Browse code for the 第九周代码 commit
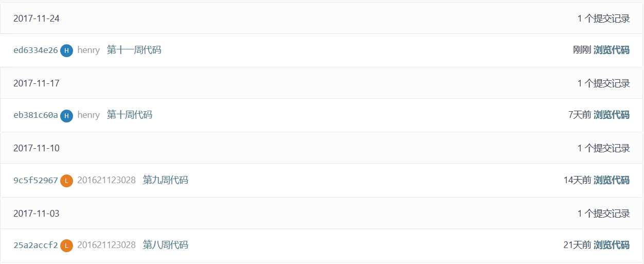644x264 pixels. [611, 181]
